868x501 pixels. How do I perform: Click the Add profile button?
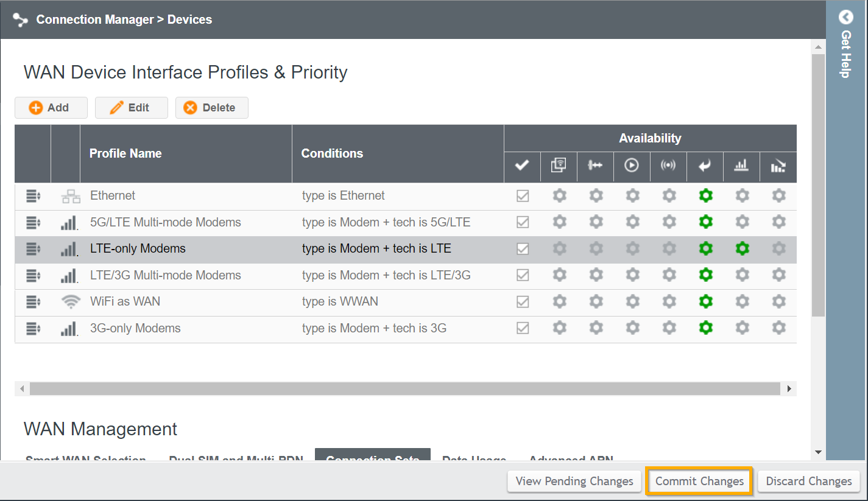point(51,108)
